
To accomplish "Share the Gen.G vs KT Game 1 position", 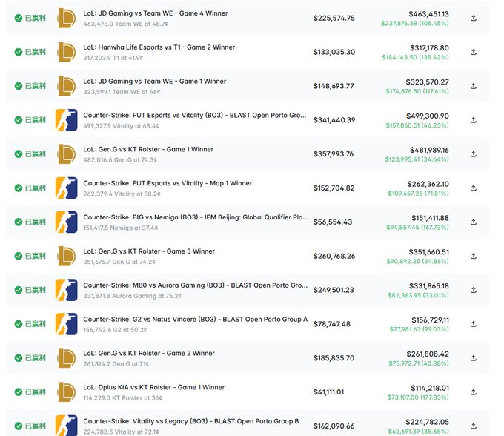I will pos(473,154).
